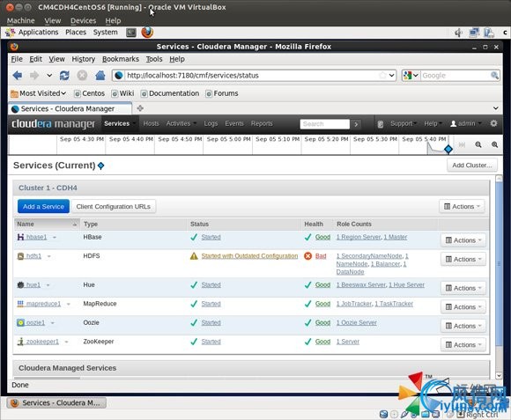Click the zookeeper1 service icon
511x420 pixels.
(x=20, y=342)
